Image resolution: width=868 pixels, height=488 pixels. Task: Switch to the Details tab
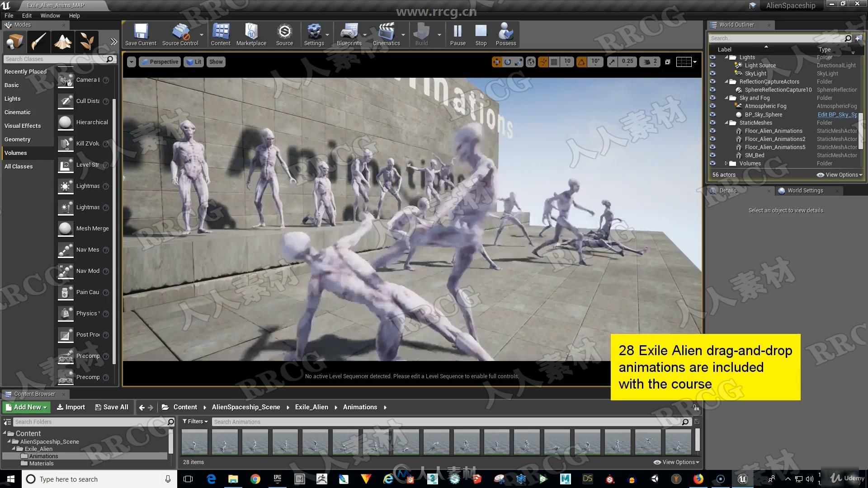727,191
